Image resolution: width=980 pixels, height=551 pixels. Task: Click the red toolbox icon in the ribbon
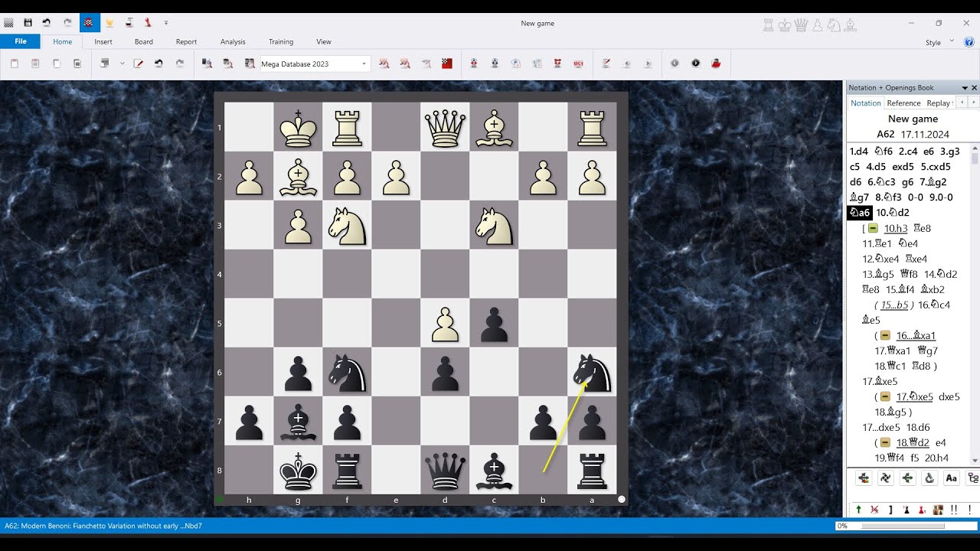716,64
